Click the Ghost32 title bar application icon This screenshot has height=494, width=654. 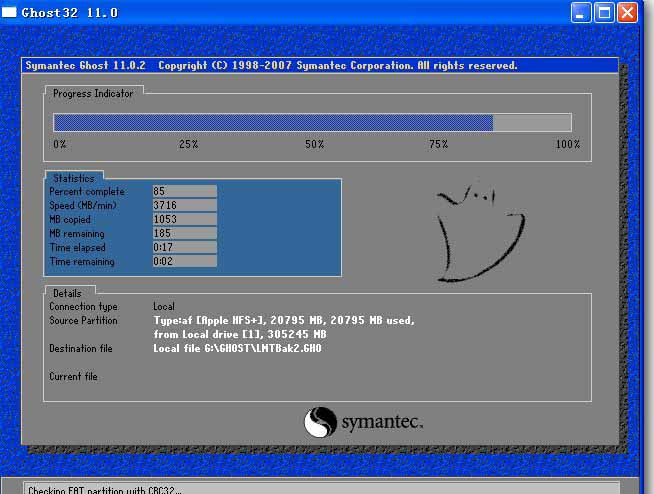[9, 12]
